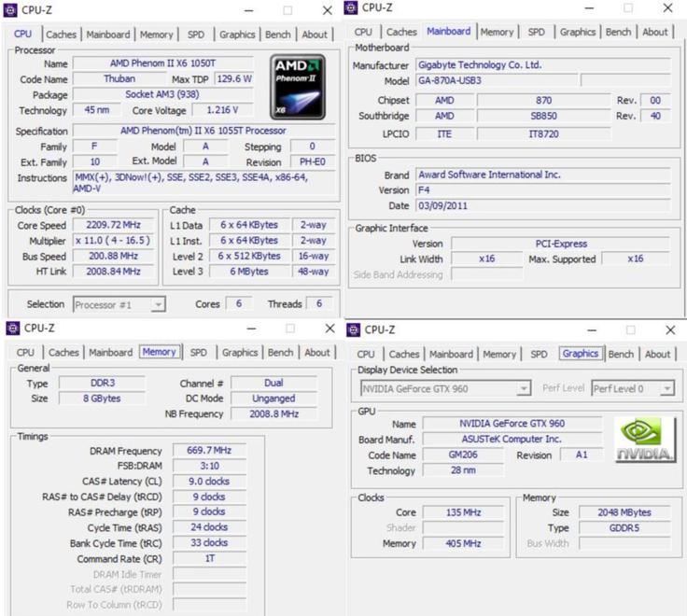The height and width of the screenshot is (616, 687).
Task: Go to About tab in the Memory window
Action: (x=317, y=353)
